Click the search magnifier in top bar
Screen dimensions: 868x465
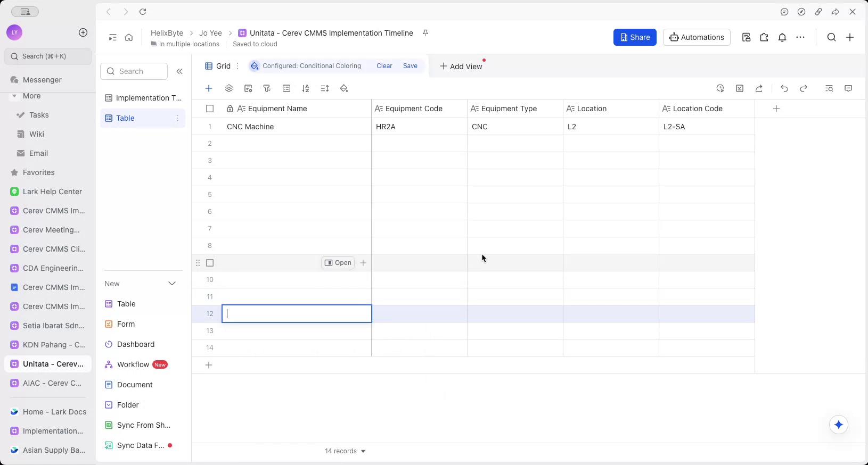[831, 37]
